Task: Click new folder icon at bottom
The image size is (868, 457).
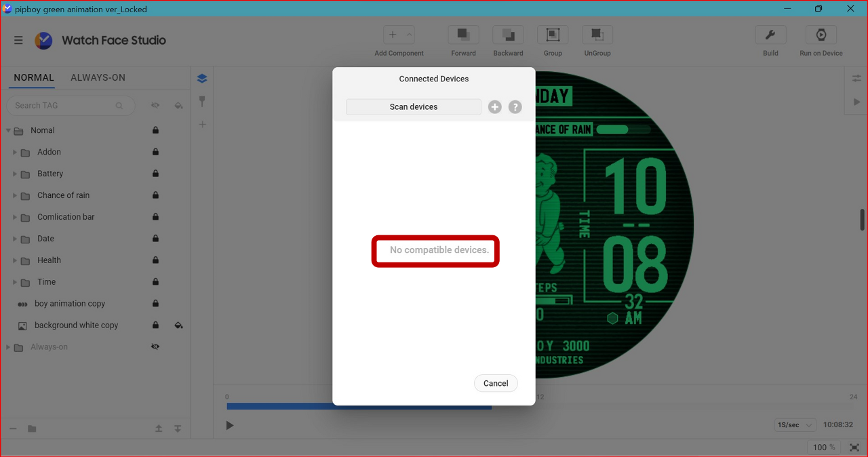Action: [x=32, y=429]
